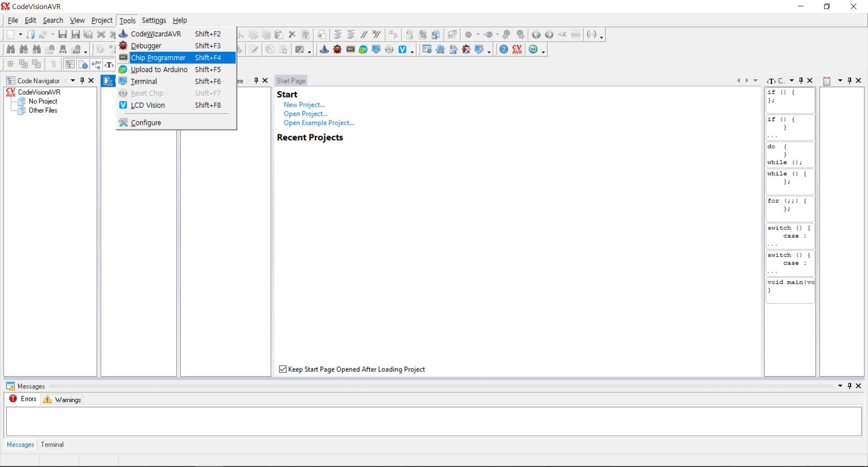This screenshot has width=868, height=467.
Task: Click the Indent block toolbar icon
Action: pos(338,34)
